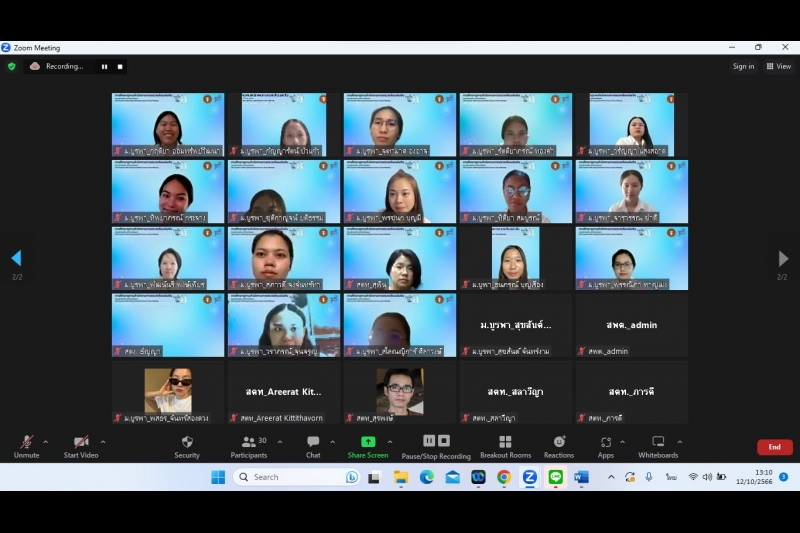Viewport: 800px width, 533px height.
Task: Click Sign in at top right
Action: point(743,66)
